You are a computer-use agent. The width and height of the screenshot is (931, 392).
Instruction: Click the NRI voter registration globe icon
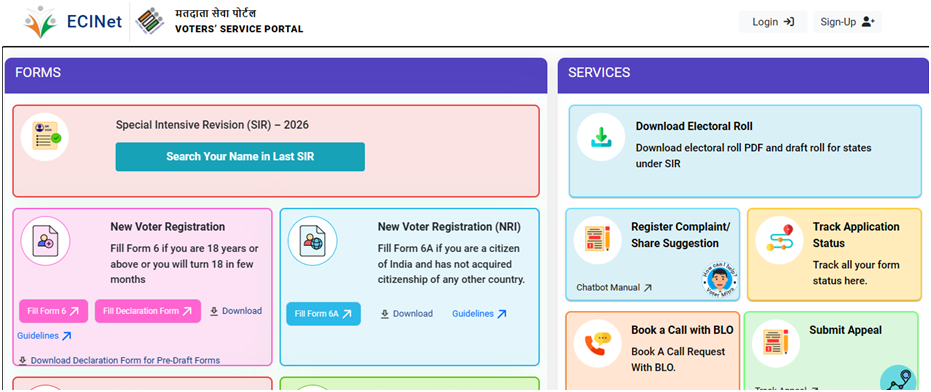pos(312,241)
